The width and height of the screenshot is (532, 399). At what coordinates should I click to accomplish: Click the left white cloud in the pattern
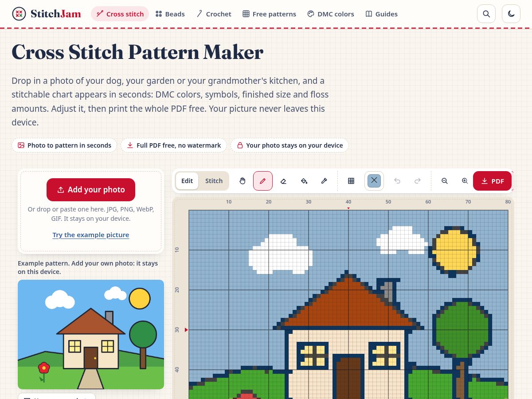point(280,254)
